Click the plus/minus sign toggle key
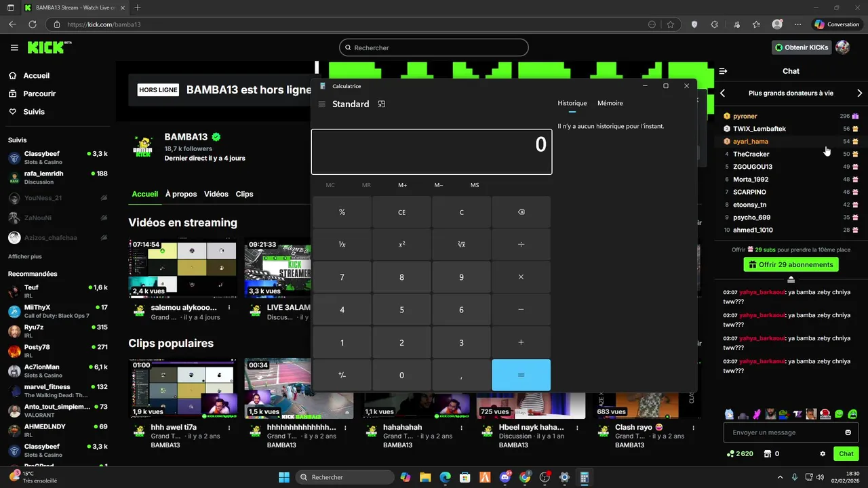The height and width of the screenshot is (488, 868). (x=342, y=375)
